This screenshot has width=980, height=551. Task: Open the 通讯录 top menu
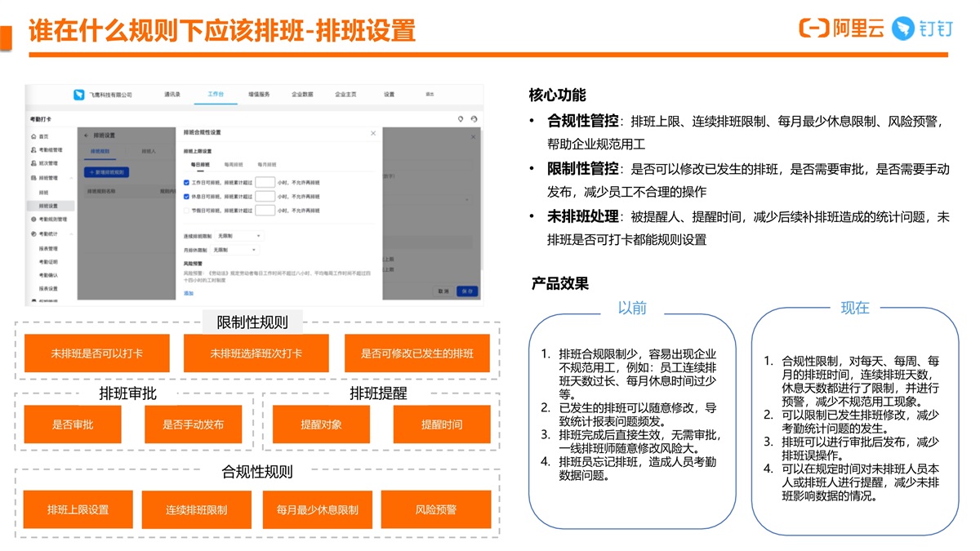[171, 95]
